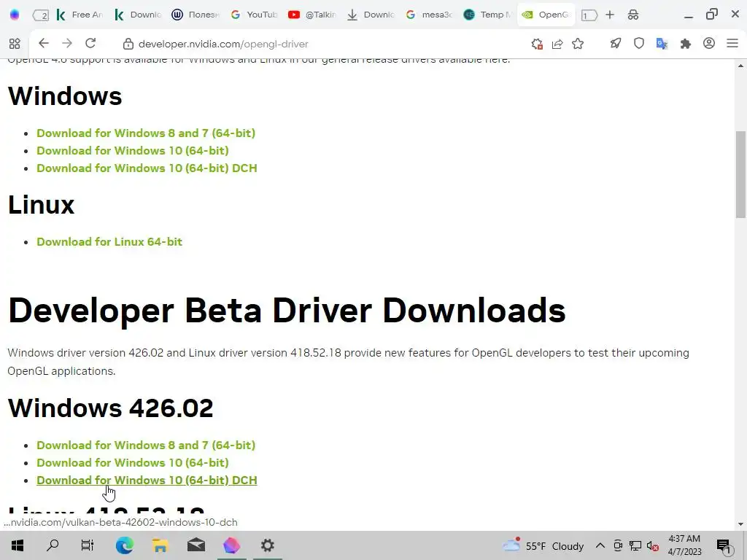This screenshot has width=747, height=560.
Task: Switch to the Полезн tab
Action: [196, 15]
